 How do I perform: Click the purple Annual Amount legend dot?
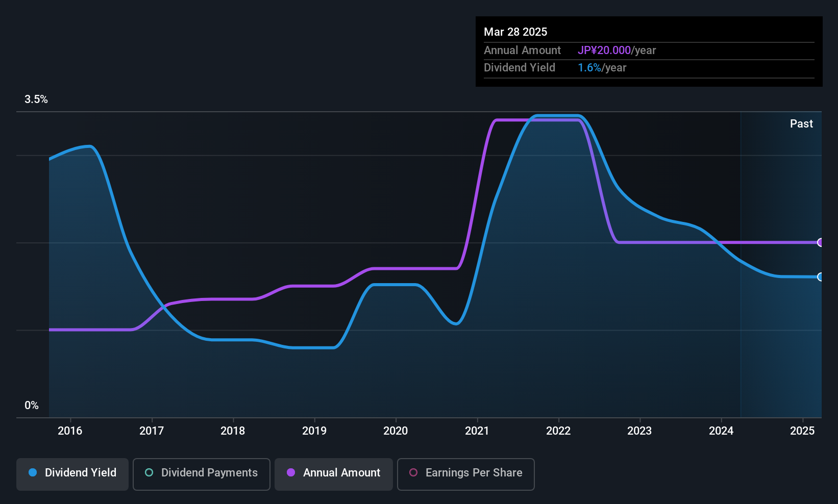click(291, 472)
